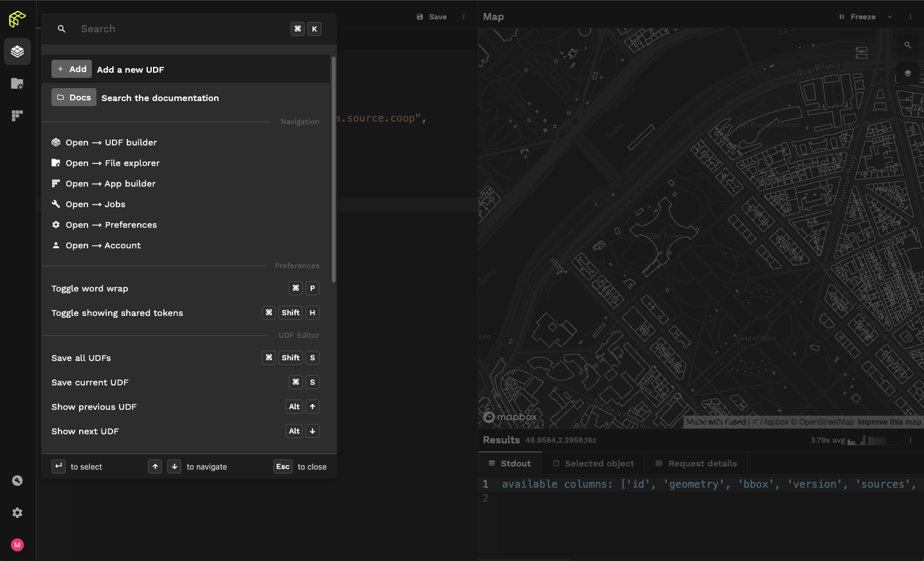
Task: Open Results panel more options
Action: [910, 440]
